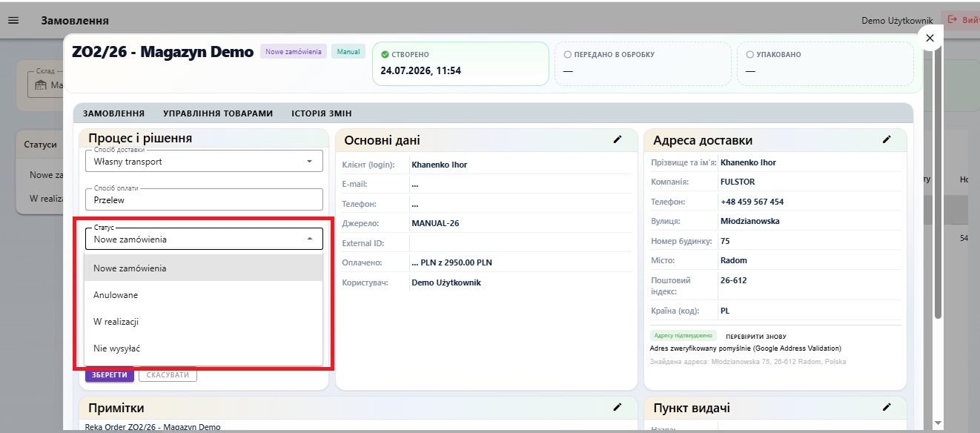Screen dimensions: 980x433
Task: Click the FULSTOR company value
Action: 739,182
